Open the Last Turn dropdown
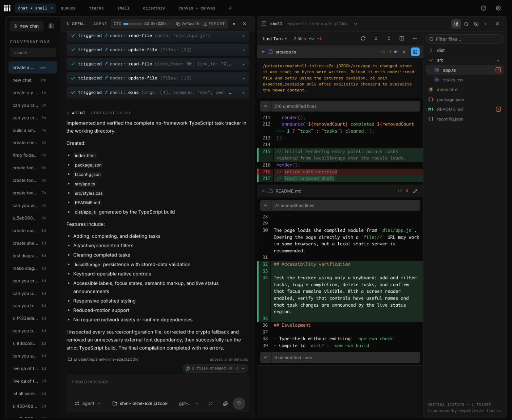The height and width of the screenshot is (420, 512). click(x=275, y=39)
